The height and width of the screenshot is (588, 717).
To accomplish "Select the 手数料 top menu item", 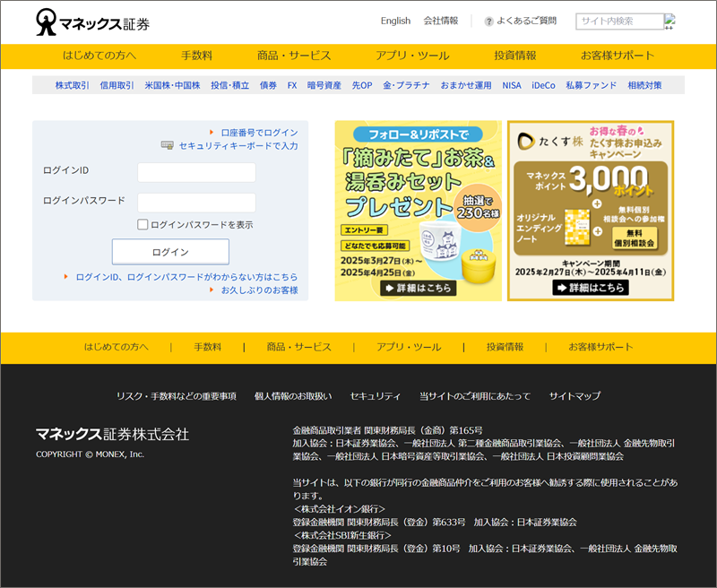I will point(196,56).
